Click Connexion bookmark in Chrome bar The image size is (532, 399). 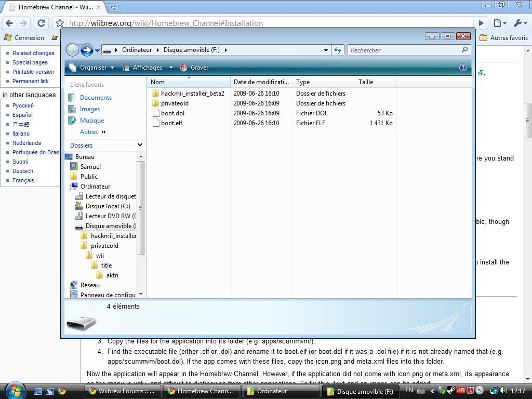point(24,37)
